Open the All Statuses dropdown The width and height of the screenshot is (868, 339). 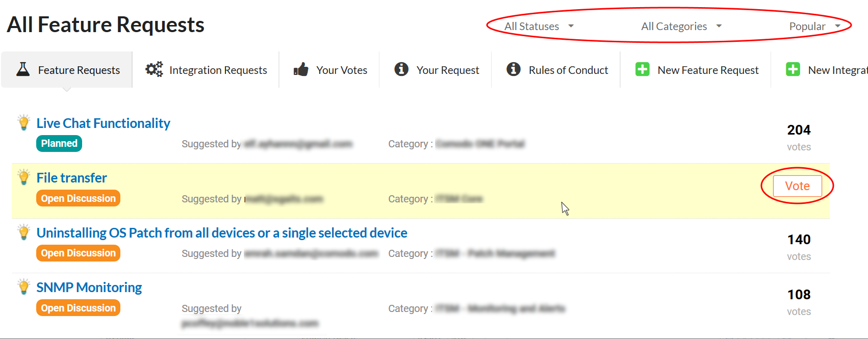pyautogui.click(x=539, y=26)
